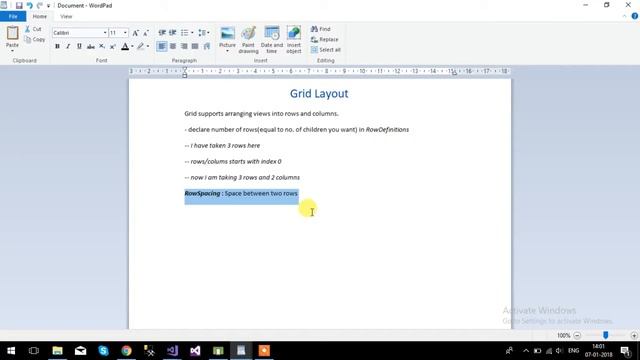This screenshot has width=640, height=360.
Task: Open Task View on the taskbar
Action: pos(34,351)
